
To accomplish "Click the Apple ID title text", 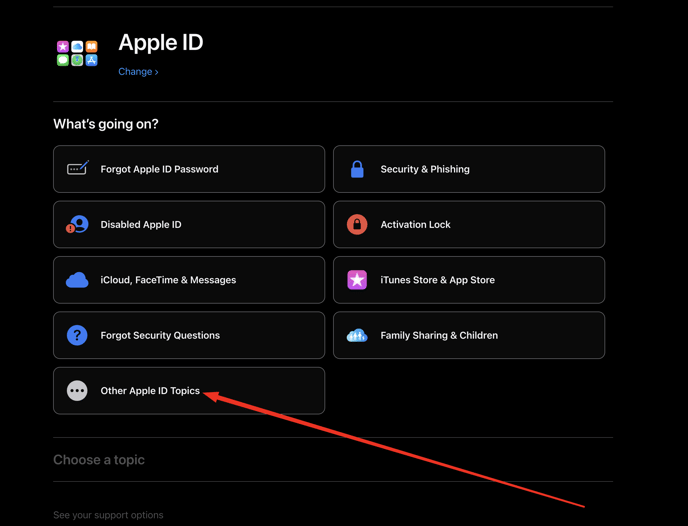I will 161,43.
